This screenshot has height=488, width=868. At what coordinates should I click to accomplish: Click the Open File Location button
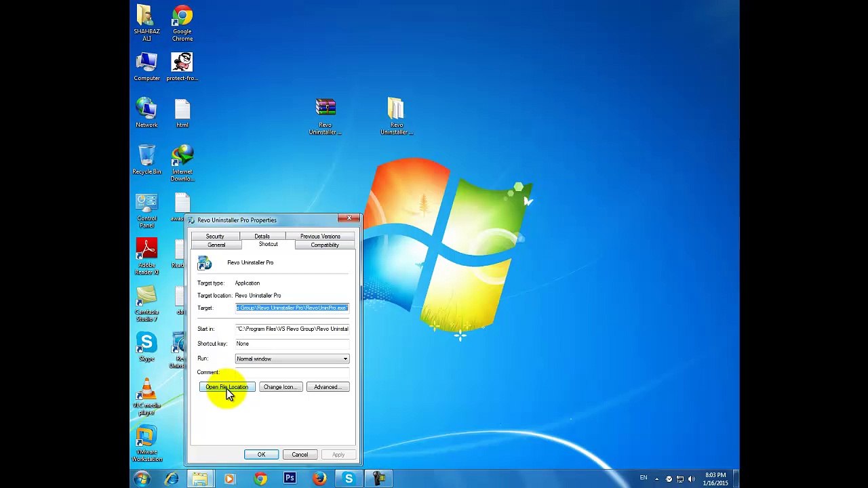[x=226, y=387]
